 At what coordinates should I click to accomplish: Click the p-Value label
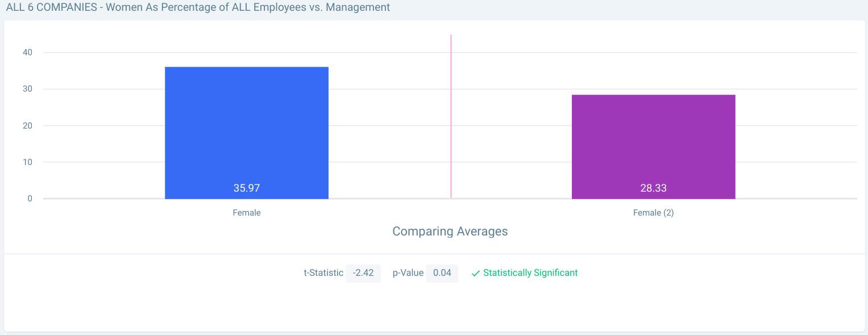pos(408,273)
